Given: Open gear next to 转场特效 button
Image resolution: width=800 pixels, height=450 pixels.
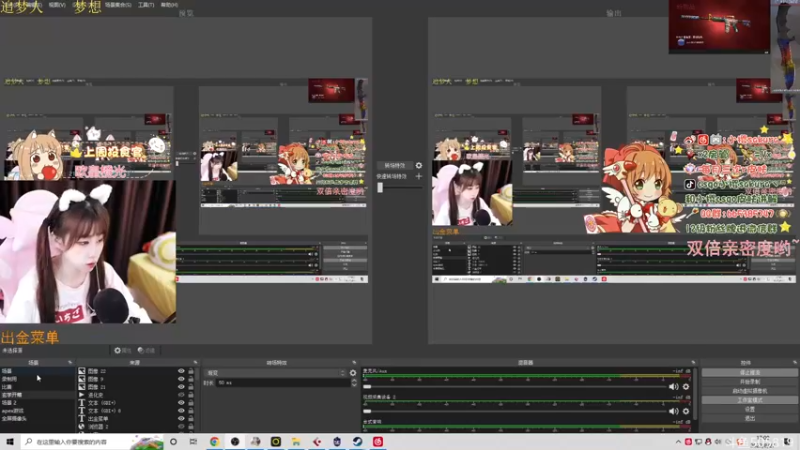Looking at the screenshot, I should point(419,165).
